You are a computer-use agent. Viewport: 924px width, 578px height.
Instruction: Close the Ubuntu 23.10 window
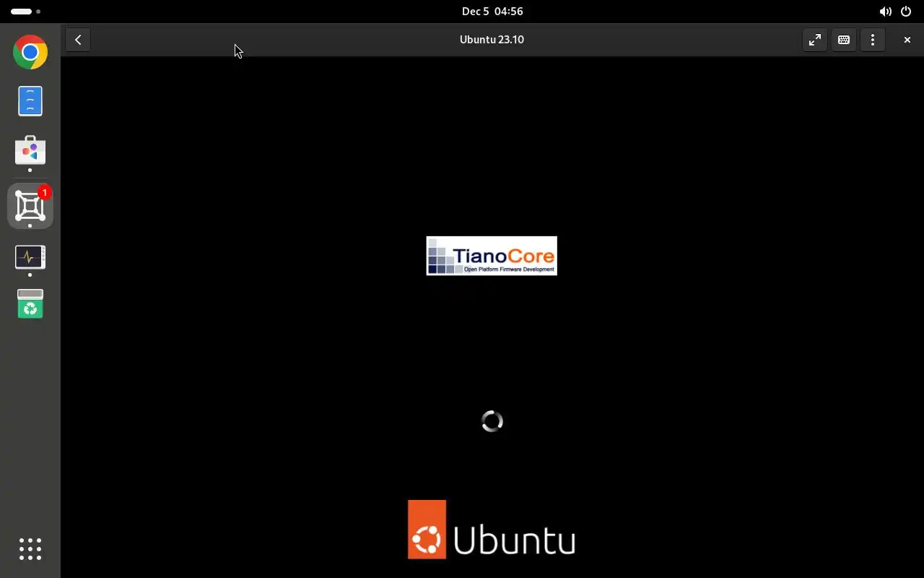tap(907, 40)
